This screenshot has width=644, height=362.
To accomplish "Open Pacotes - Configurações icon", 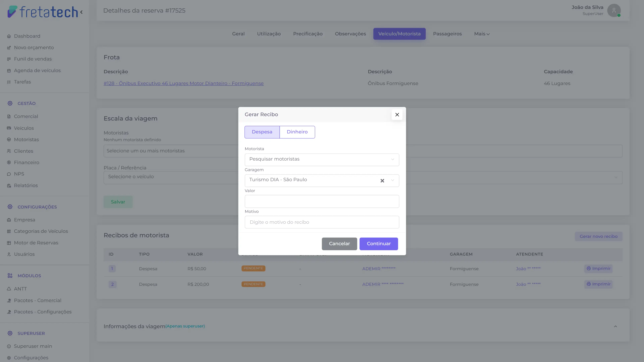I will pos(9,312).
